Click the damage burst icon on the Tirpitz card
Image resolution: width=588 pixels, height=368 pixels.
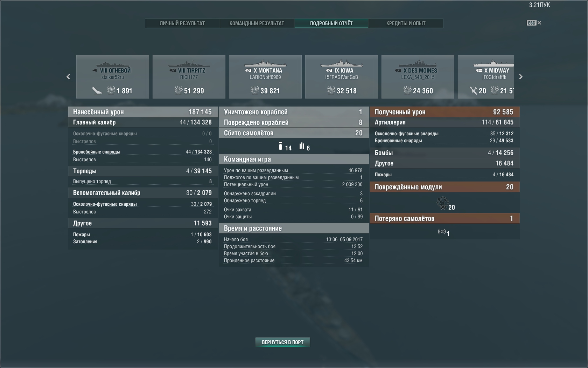[x=178, y=90]
